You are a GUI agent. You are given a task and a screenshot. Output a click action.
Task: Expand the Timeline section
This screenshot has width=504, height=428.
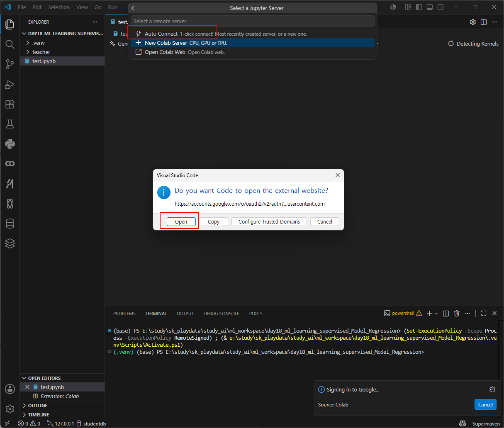pos(62,414)
